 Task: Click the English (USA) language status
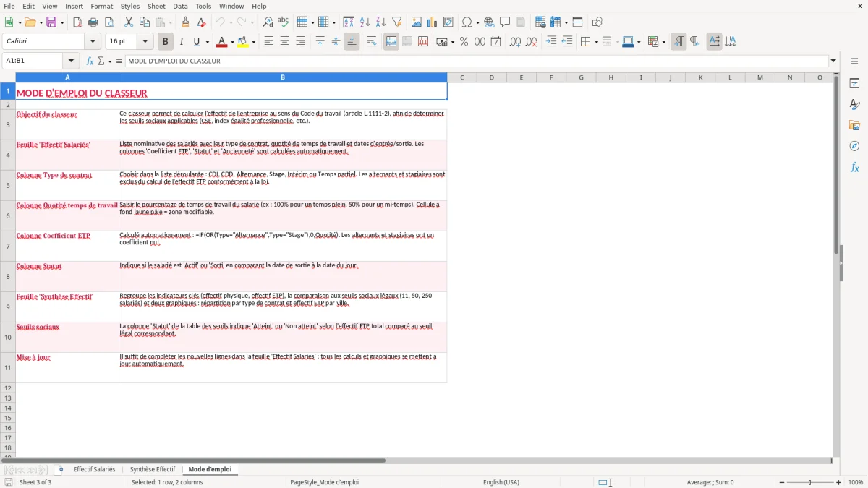click(501, 482)
